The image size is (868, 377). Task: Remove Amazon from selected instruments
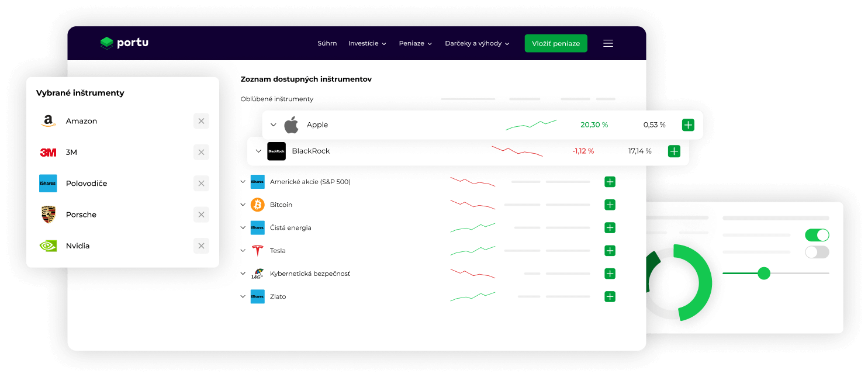pos(201,121)
